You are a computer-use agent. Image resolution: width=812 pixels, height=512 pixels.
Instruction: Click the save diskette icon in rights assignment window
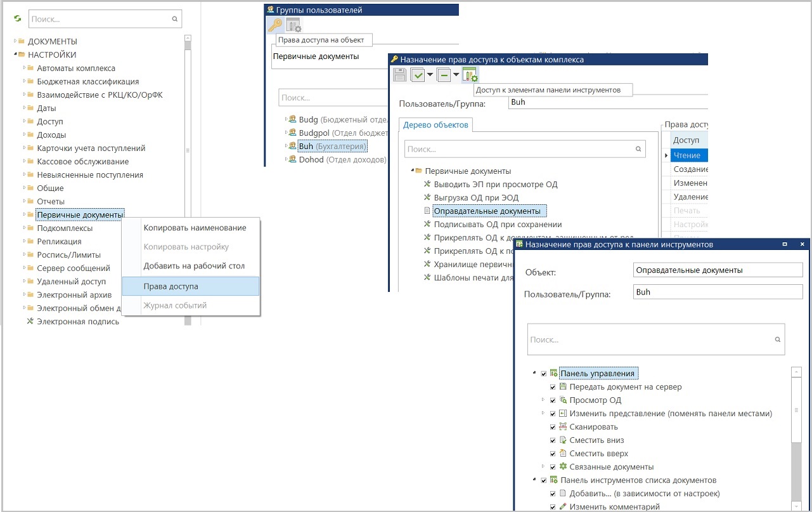400,75
